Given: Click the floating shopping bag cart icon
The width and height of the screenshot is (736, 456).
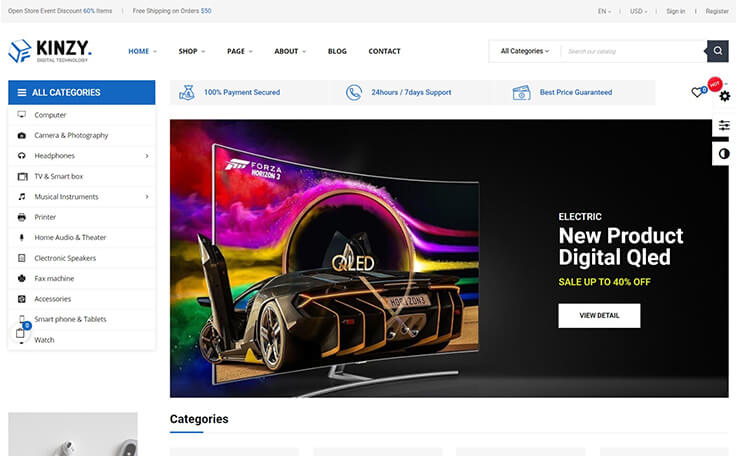Looking at the screenshot, I should click(x=20, y=332).
